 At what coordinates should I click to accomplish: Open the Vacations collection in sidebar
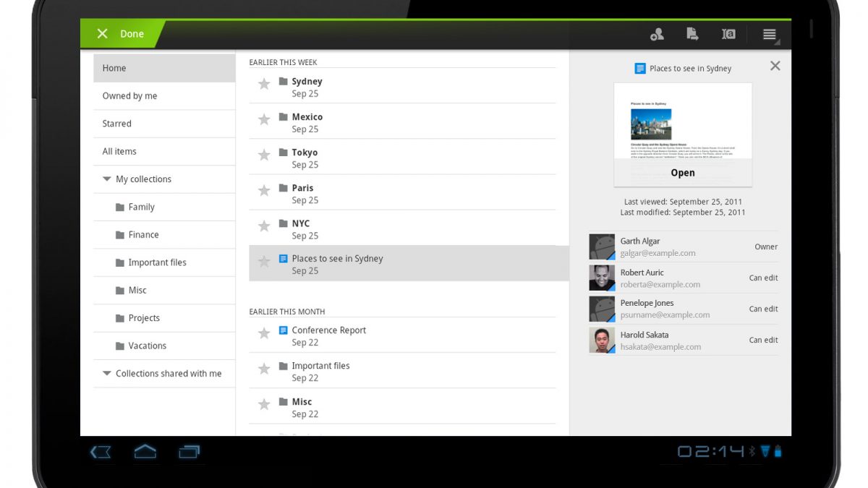[147, 346]
